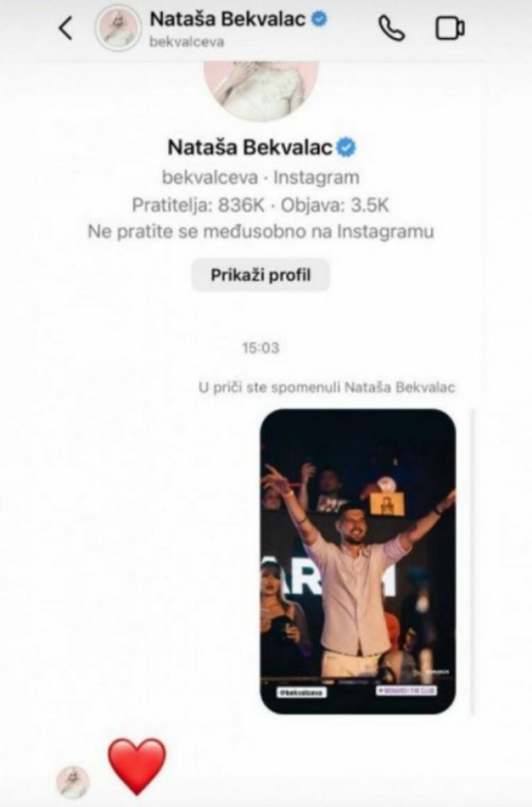
Task: Click the Prikaži profil button
Action: click(x=261, y=275)
